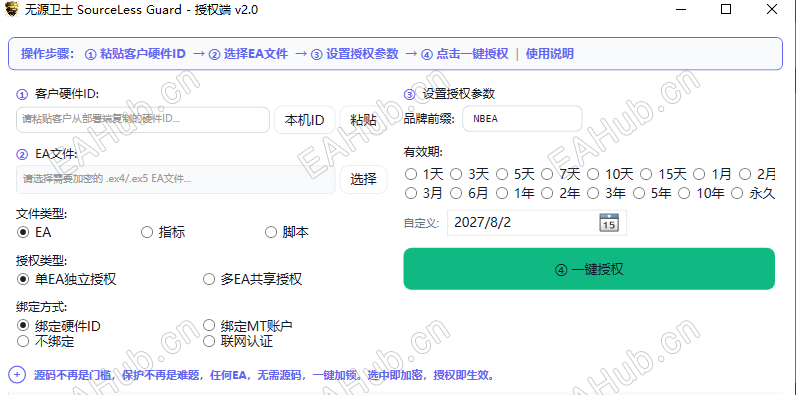Select 绑定硬件ID binding method
This screenshot has height=395, width=796.
[59, 326]
